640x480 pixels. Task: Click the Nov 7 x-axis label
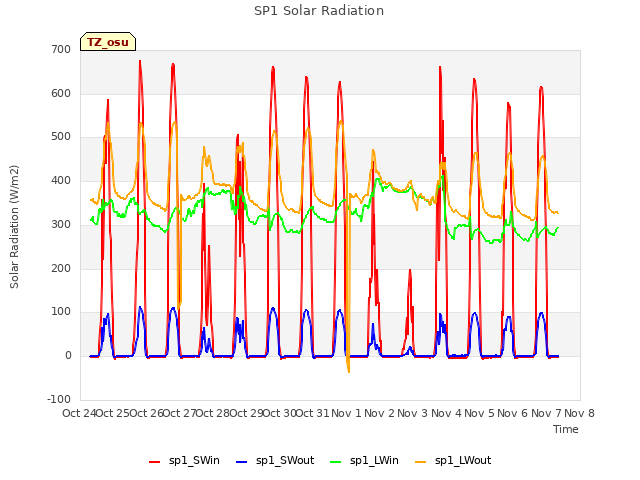pos(546,413)
